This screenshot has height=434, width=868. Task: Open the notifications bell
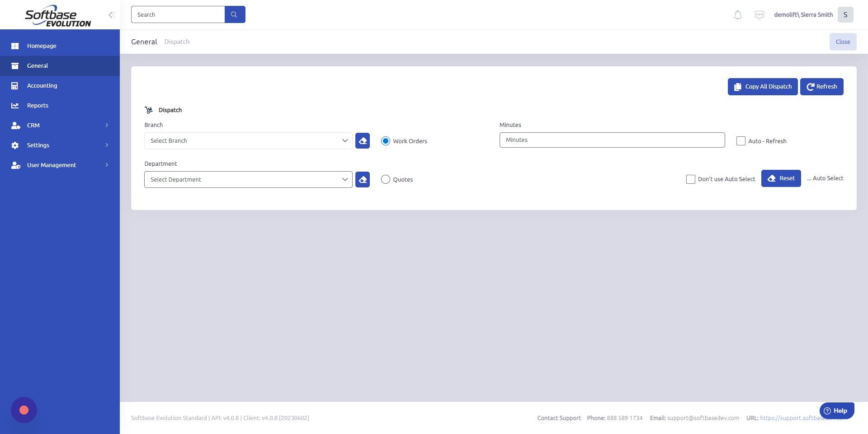pos(737,14)
